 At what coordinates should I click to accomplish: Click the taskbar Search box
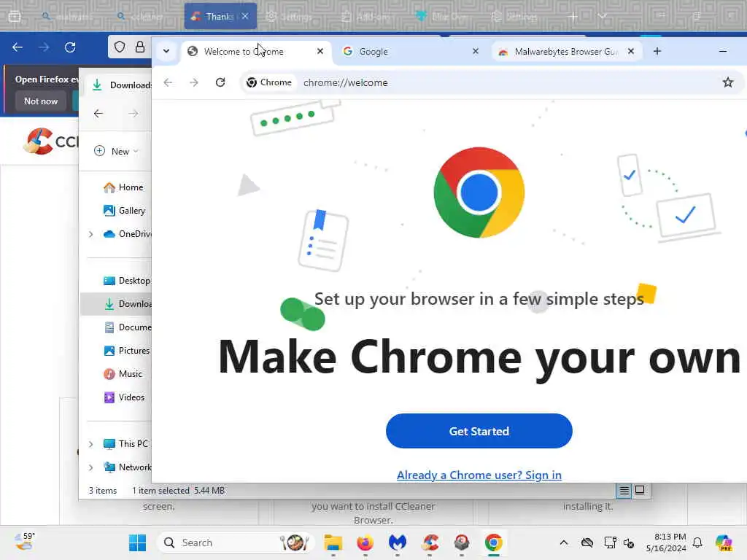[236, 542]
